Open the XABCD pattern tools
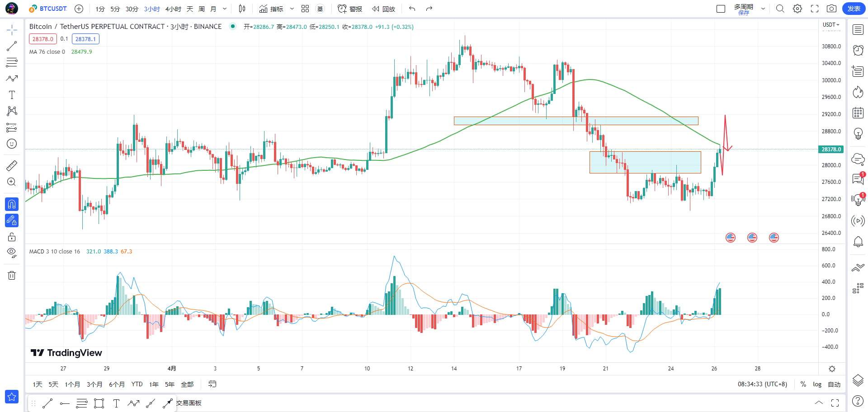The width and height of the screenshot is (868, 412). (x=12, y=111)
